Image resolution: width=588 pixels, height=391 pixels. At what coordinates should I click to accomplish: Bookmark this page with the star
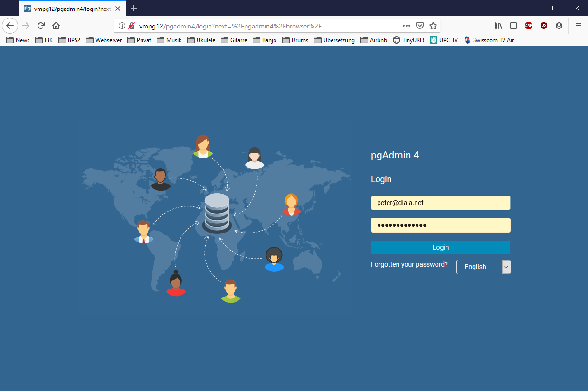[433, 26]
